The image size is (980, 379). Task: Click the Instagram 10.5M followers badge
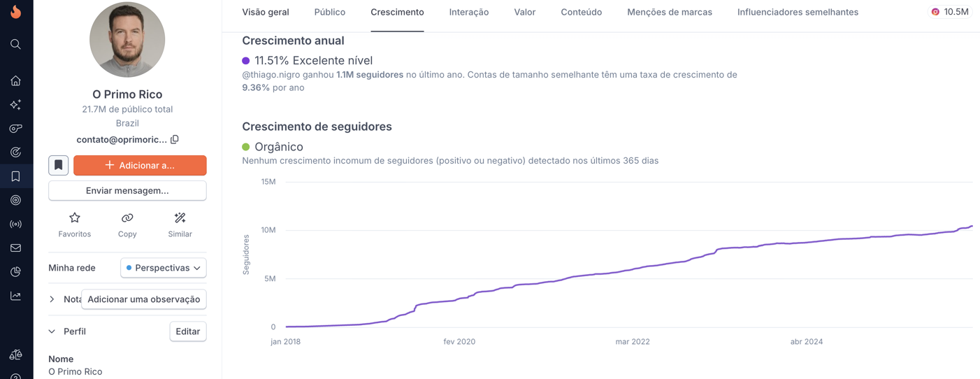point(950,12)
